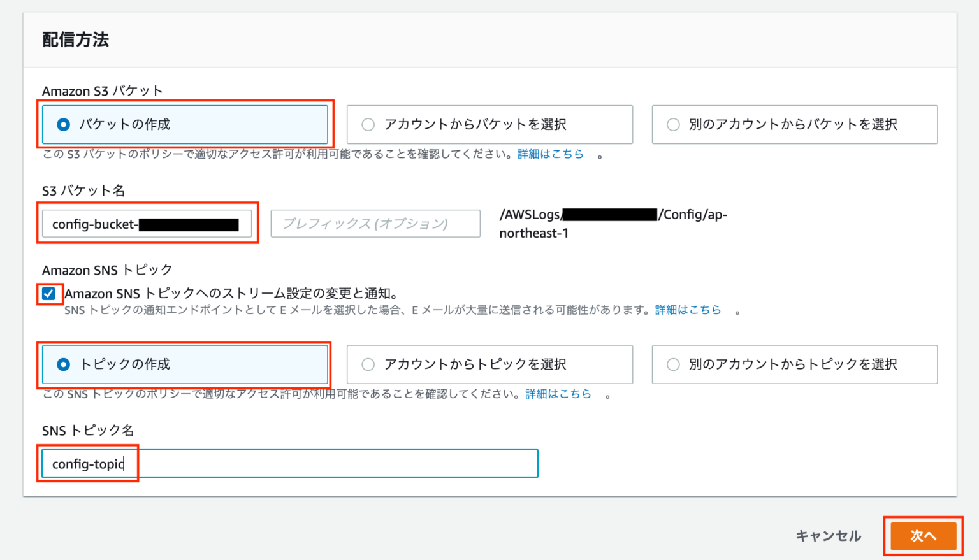Click the プレフィックス (オプション) field
Viewport: 979px width, 560px height.
(x=375, y=224)
